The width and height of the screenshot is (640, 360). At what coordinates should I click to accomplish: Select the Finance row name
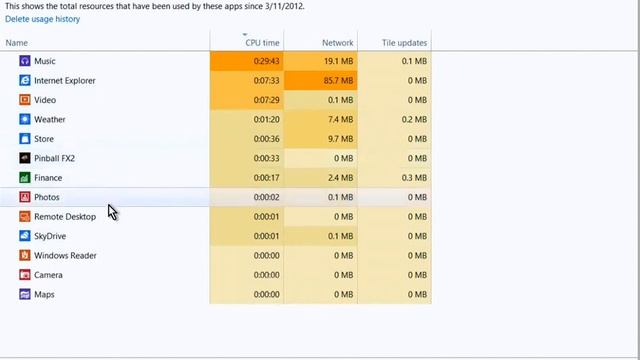[x=48, y=178]
